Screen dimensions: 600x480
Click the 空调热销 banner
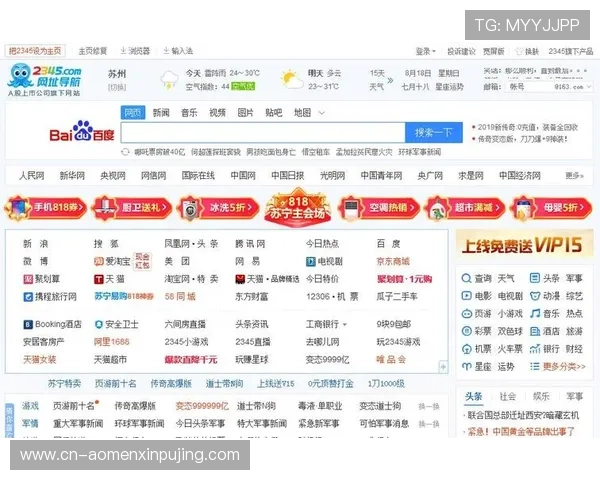coord(378,208)
